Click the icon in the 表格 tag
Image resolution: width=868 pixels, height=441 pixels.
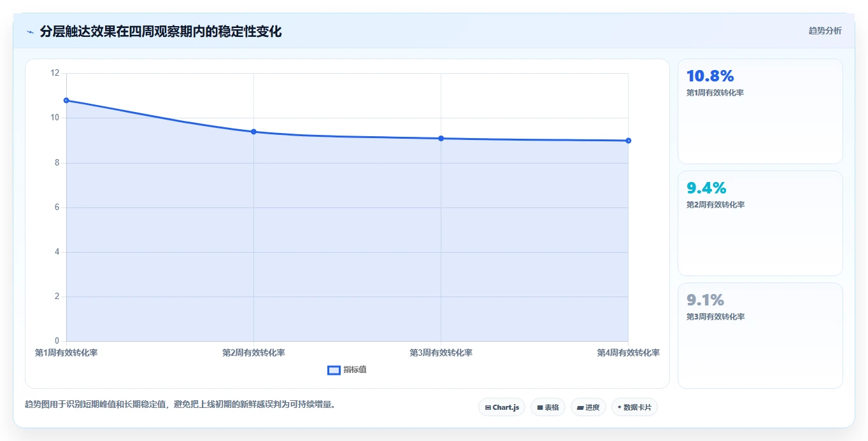pos(540,407)
